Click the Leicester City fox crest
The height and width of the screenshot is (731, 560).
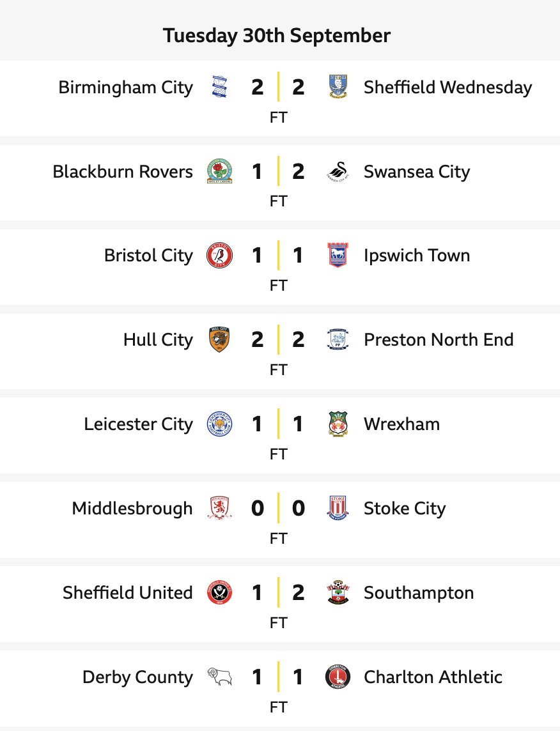point(219,424)
